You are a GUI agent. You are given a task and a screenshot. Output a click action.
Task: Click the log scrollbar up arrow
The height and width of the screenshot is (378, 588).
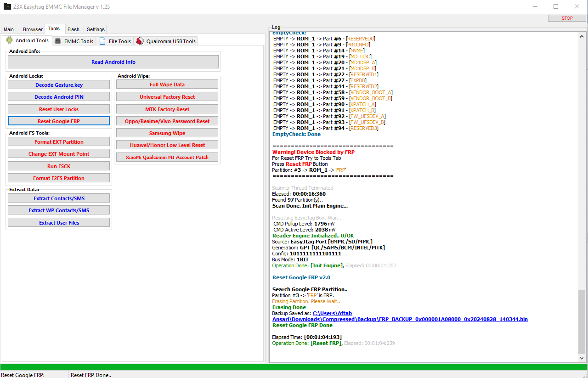(x=582, y=36)
